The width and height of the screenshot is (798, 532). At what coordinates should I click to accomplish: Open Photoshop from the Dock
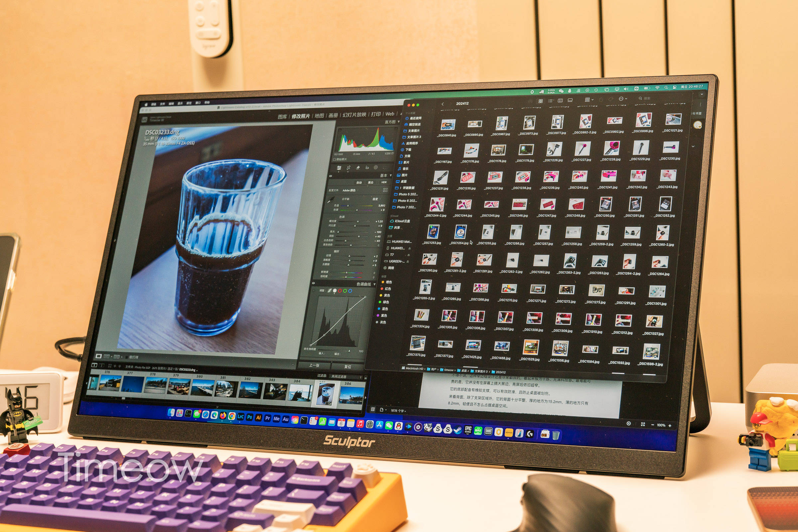pyautogui.click(x=249, y=417)
